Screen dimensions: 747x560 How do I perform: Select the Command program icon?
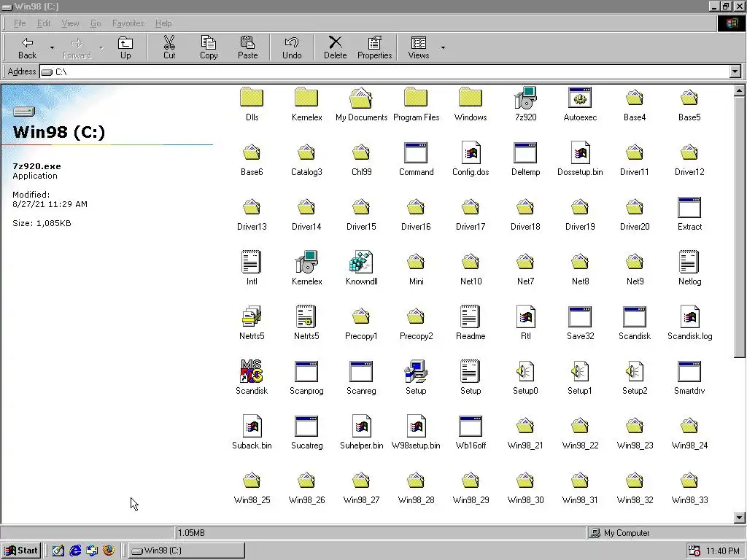click(x=416, y=152)
